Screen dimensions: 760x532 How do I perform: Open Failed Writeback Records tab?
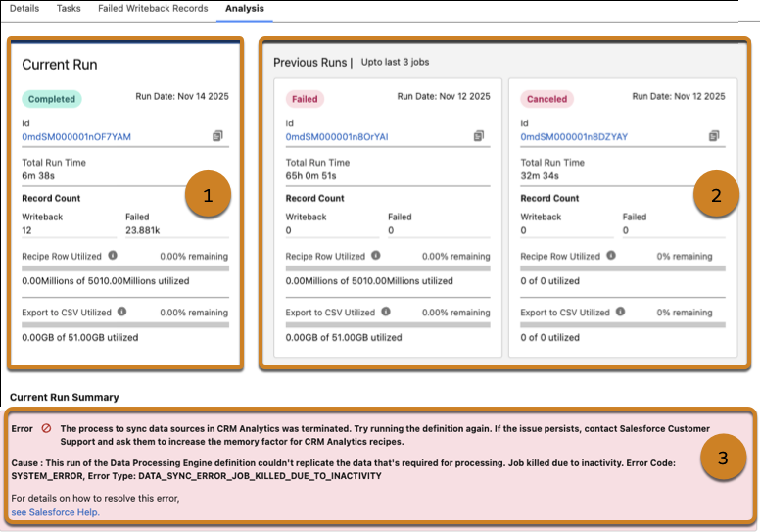point(153,8)
